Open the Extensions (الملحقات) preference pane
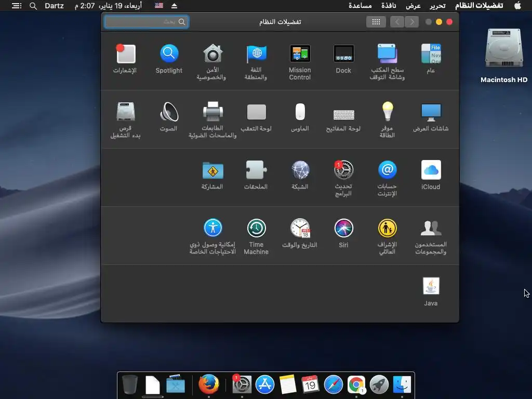Image resolution: width=532 pixels, height=399 pixels. (x=256, y=175)
